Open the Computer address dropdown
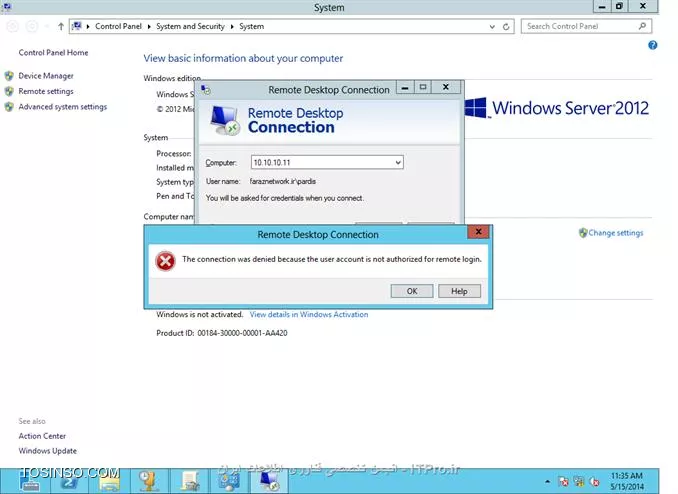The width and height of the screenshot is (678, 494). (398, 163)
